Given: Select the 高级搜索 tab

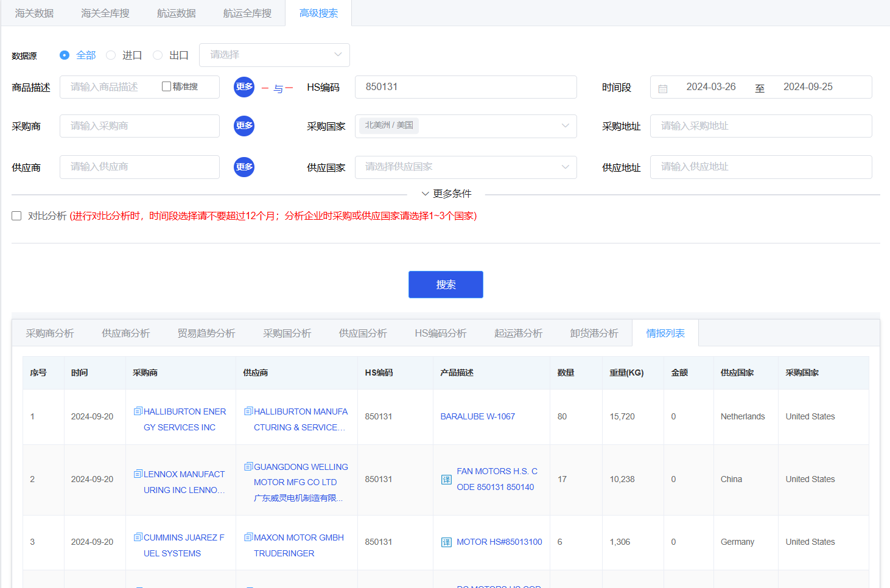Looking at the screenshot, I should (318, 13).
